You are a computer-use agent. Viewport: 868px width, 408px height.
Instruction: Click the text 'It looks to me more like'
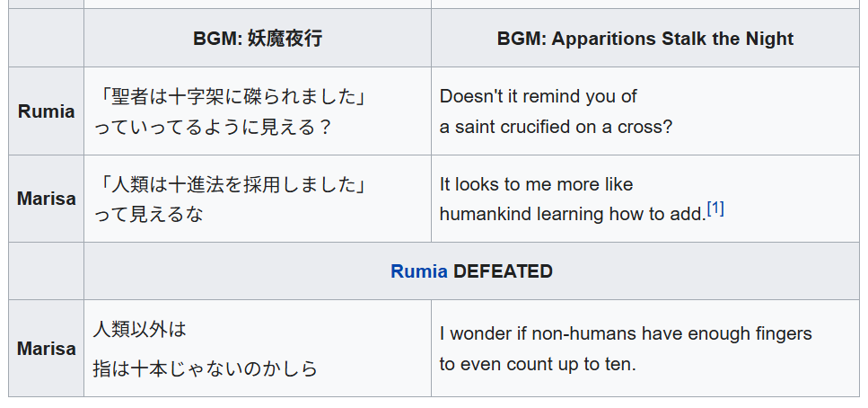pyautogui.click(x=536, y=184)
